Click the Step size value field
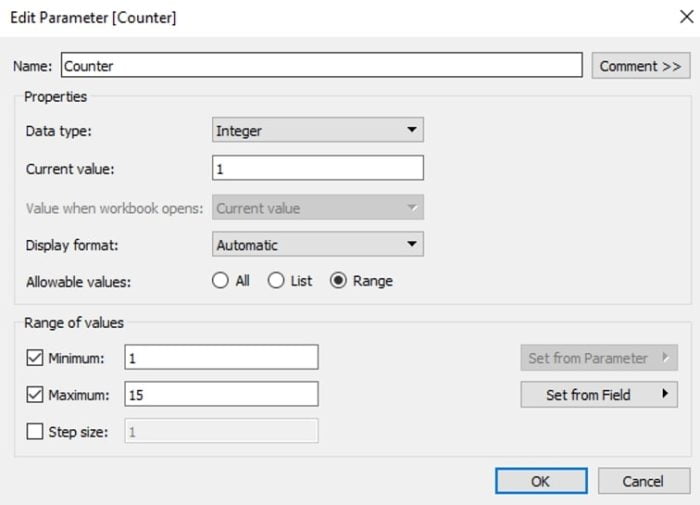This screenshot has height=505, width=700. pyautogui.click(x=221, y=431)
